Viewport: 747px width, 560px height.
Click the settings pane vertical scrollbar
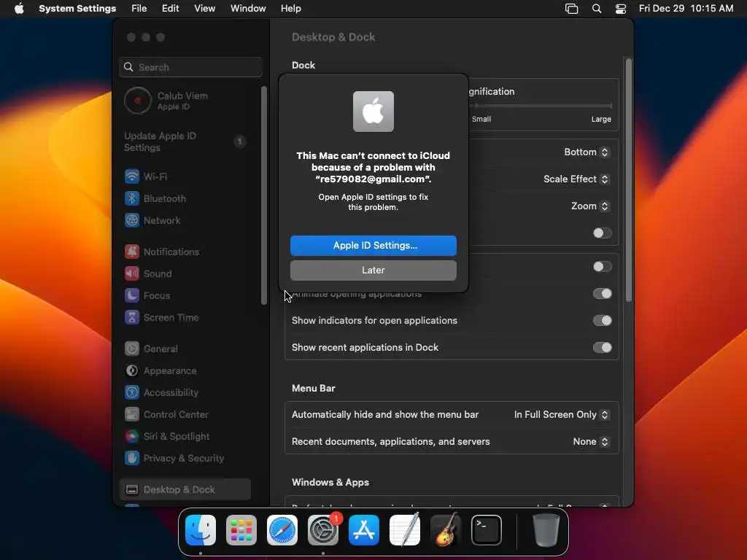tap(629, 180)
